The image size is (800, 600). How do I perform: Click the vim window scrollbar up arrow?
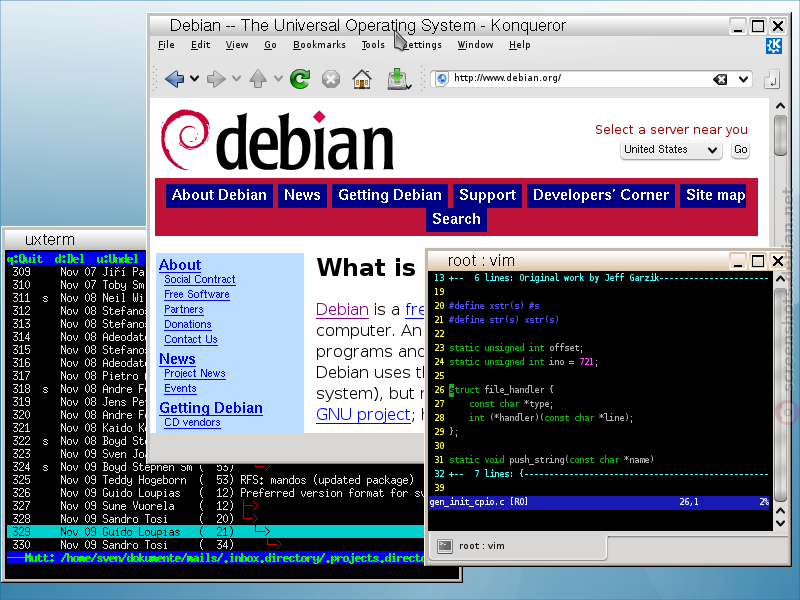coord(781,279)
